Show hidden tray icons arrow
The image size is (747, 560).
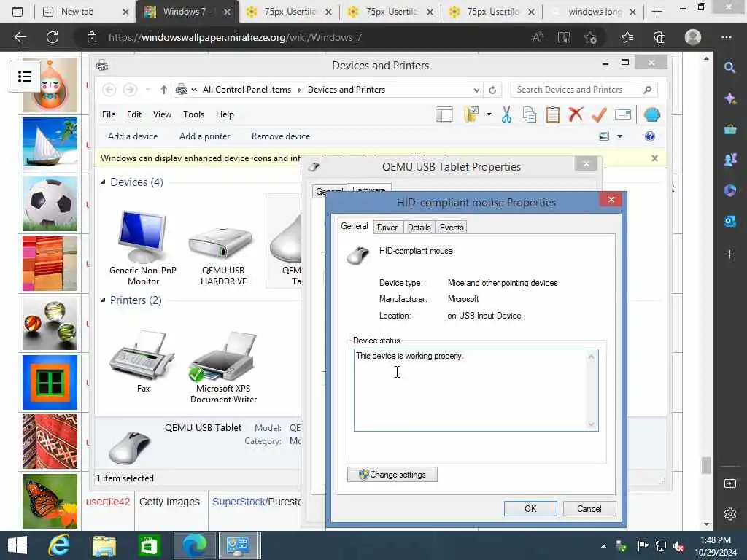click(x=603, y=546)
